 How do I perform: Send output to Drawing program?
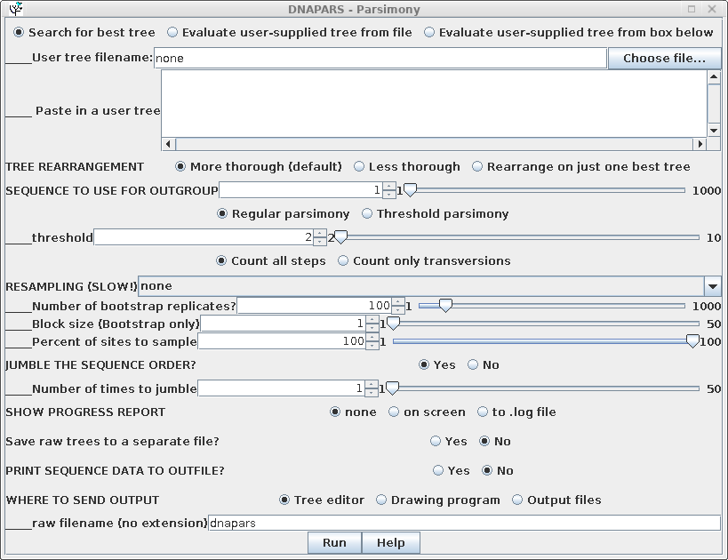(x=381, y=500)
